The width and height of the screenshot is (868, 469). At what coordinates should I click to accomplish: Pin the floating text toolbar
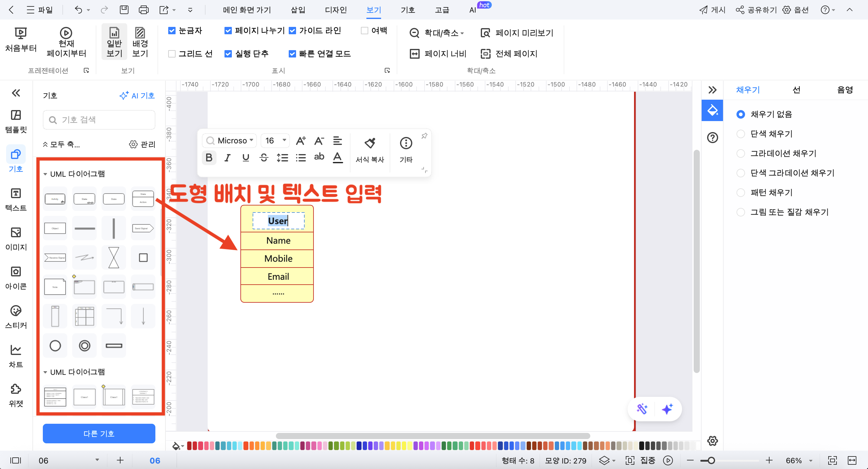tap(424, 136)
